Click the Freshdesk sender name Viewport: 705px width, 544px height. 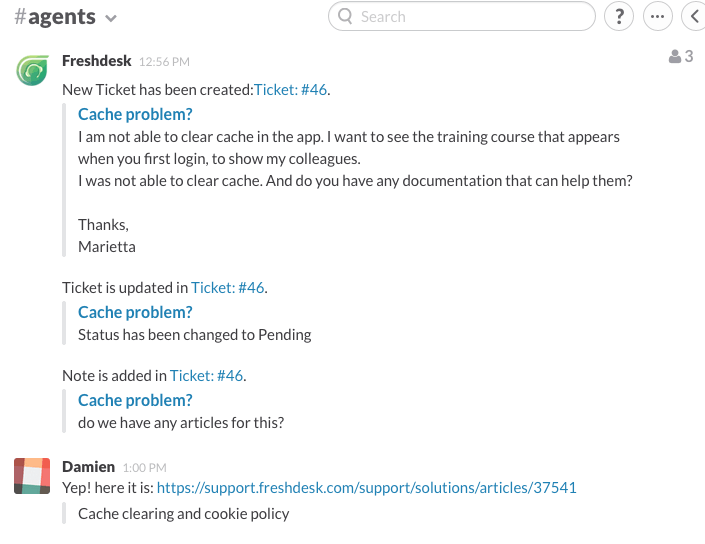pyautogui.click(x=97, y=61)
